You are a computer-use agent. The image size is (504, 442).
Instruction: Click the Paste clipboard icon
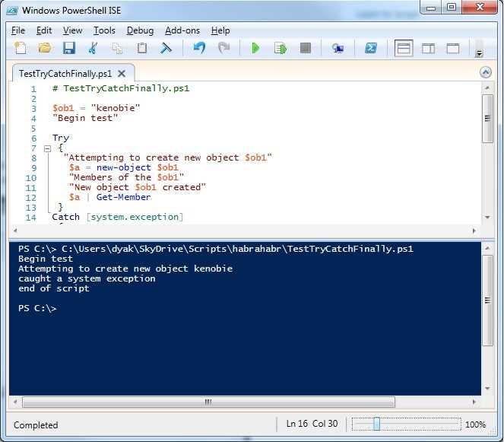(141, 48)
